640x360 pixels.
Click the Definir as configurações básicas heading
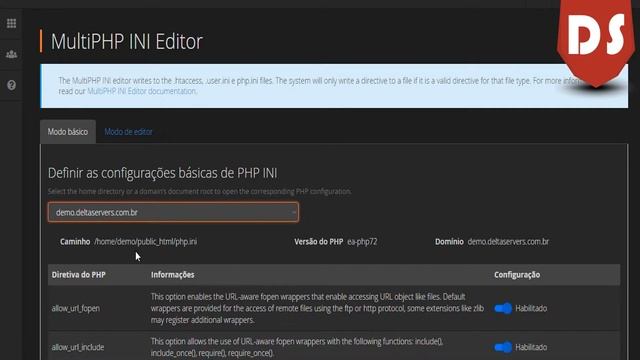click(x=162, y=173)
